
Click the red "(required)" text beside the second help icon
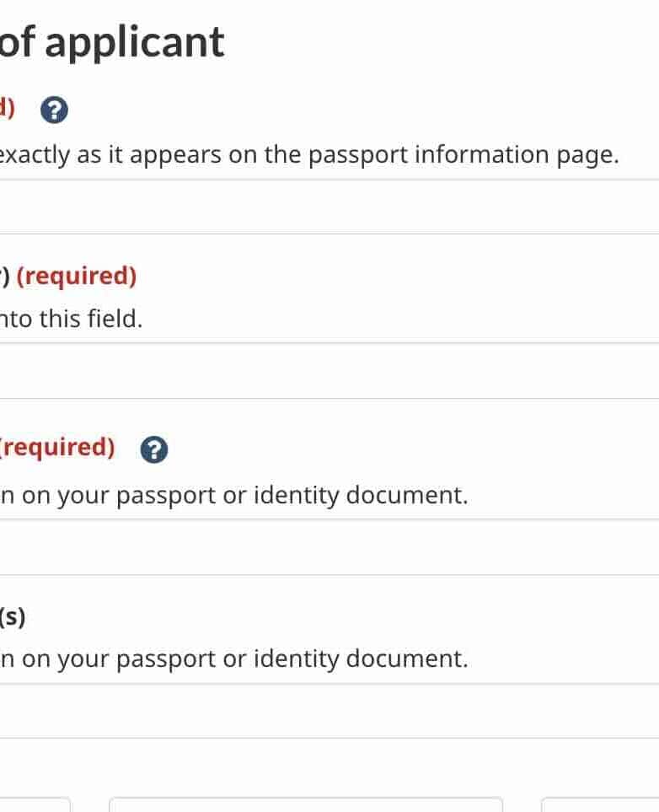(58, 447)
